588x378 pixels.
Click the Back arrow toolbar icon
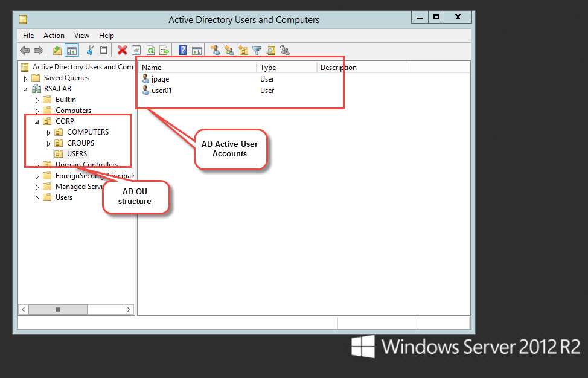coord(25,51)
